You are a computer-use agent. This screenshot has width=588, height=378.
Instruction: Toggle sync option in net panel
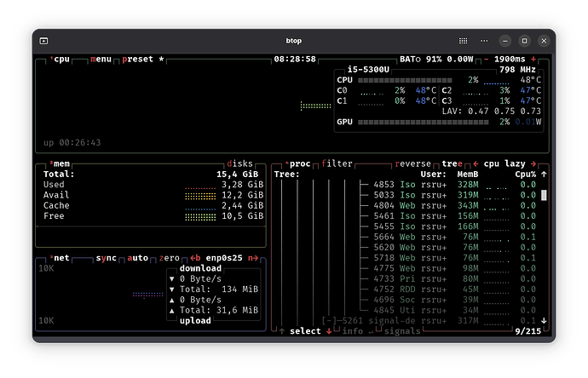[x=107, y=258]
